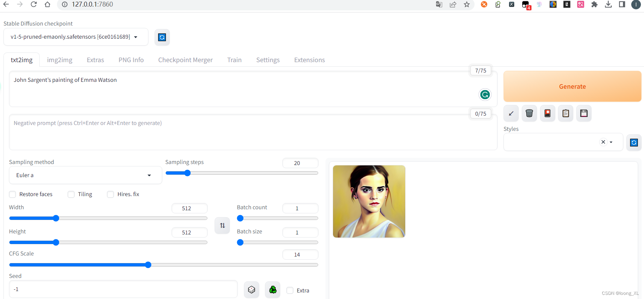This screenshot has width=644, height=299.
Task: Click the Width number box
Action: [189, 208]
